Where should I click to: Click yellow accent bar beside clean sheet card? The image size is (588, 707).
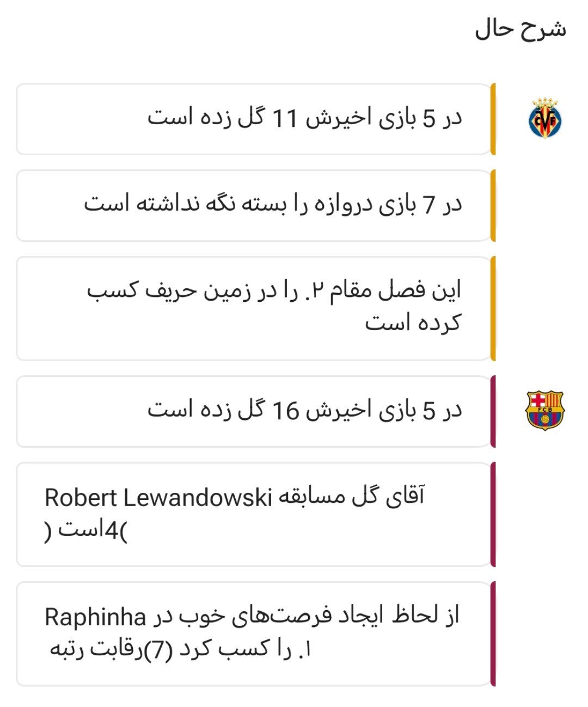493,205
